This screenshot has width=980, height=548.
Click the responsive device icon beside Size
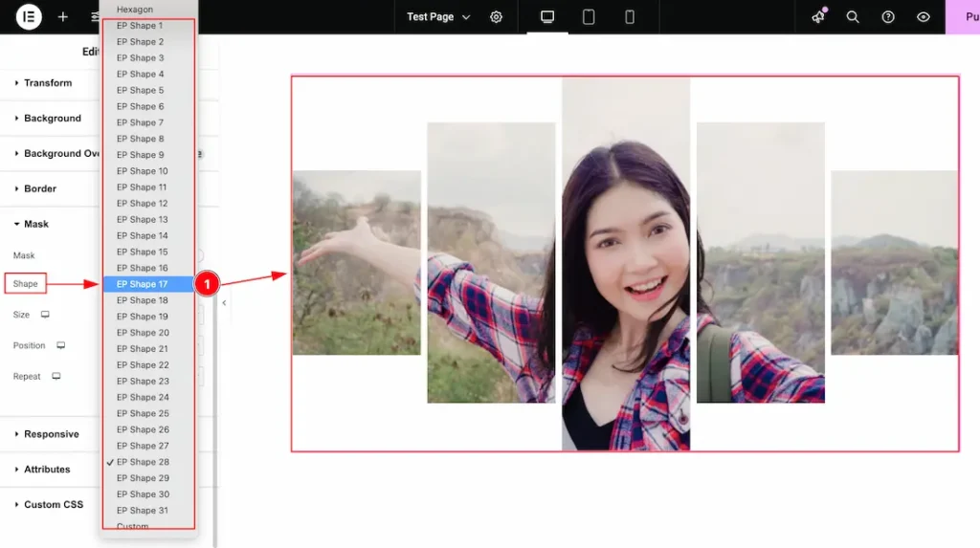click(x=44, y=315)
